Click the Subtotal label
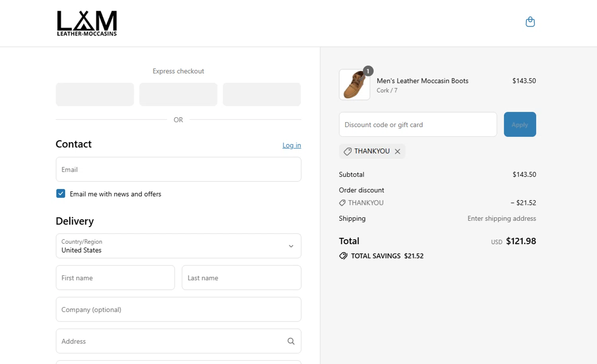Screen dimensions: 597x364 pos(351,175)
